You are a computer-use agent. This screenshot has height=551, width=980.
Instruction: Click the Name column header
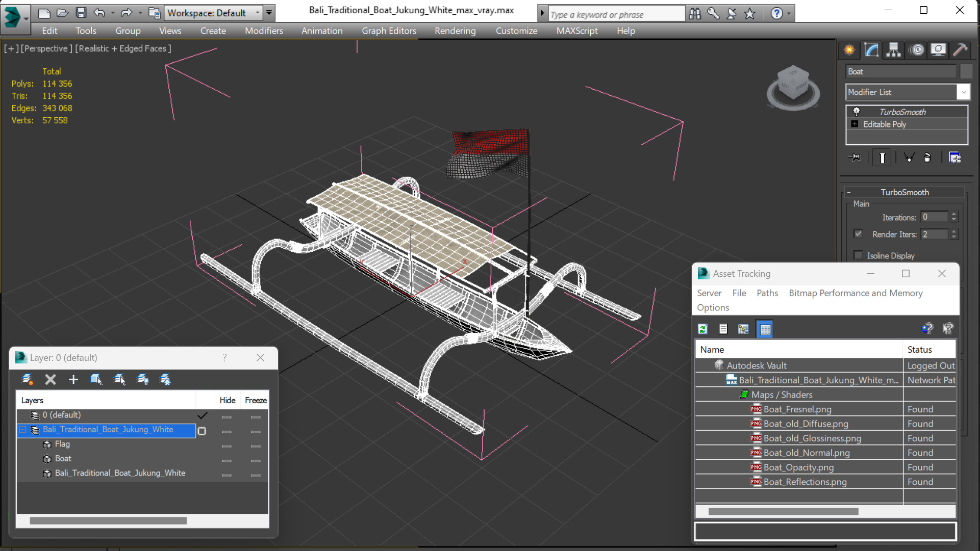(x=799, y=350)
